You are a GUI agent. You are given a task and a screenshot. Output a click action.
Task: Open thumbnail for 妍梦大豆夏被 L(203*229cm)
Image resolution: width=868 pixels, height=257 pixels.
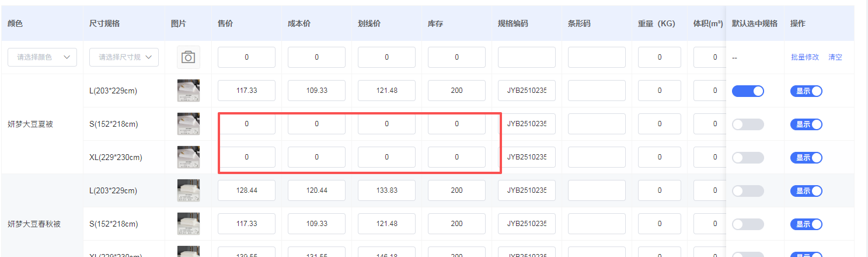(188, 91)
